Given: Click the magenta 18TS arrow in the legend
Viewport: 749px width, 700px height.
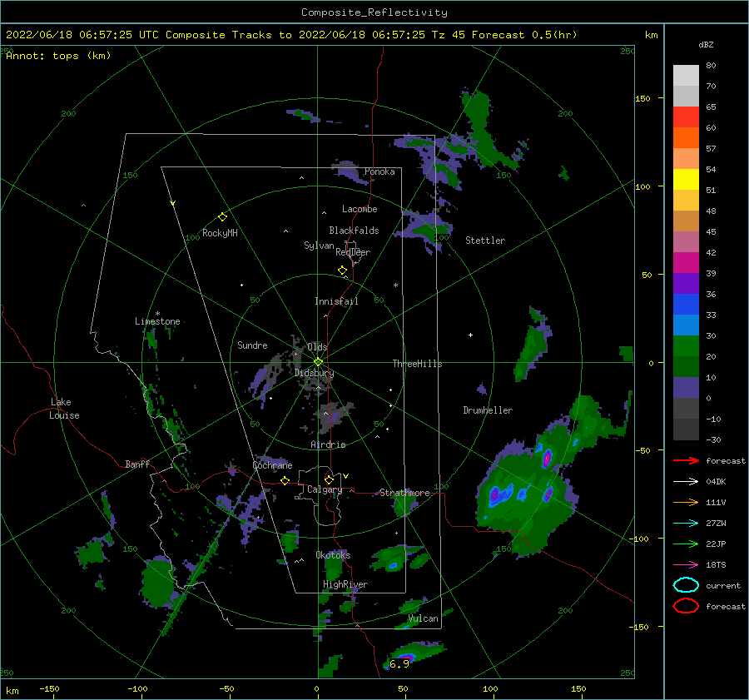Looking at the screenshot, I should coord(686,565).
